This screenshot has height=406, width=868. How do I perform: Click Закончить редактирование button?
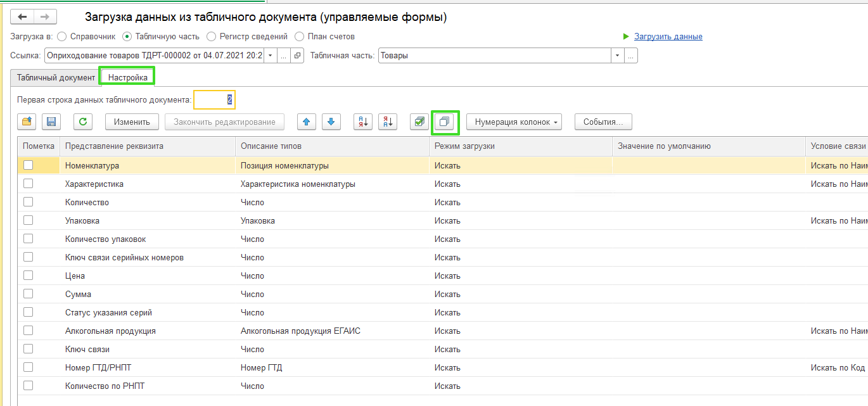(225, 122)
